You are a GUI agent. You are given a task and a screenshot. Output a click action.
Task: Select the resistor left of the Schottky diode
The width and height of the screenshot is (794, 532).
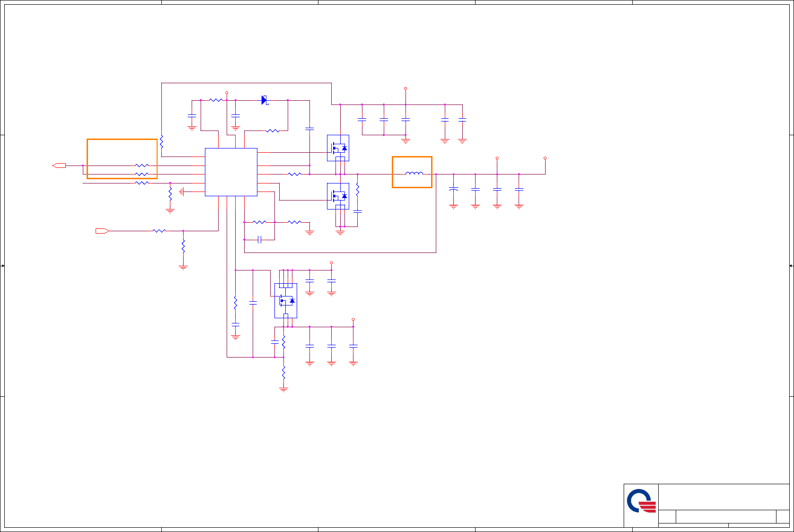click(x=216, y=100)
